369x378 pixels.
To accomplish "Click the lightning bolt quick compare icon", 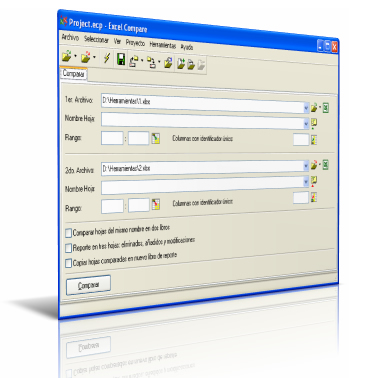I will pyautogui.click(x=107, y=58).
